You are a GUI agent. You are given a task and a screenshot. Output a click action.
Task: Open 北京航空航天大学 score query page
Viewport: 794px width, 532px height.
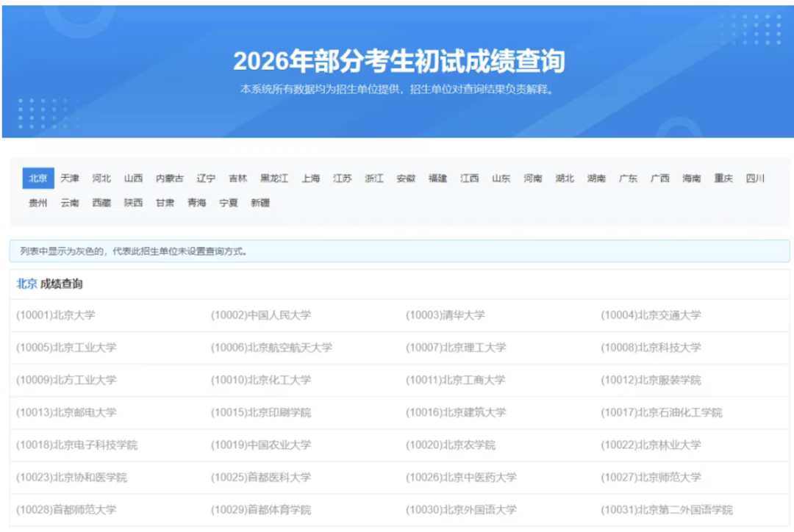[x=273, y=347]
